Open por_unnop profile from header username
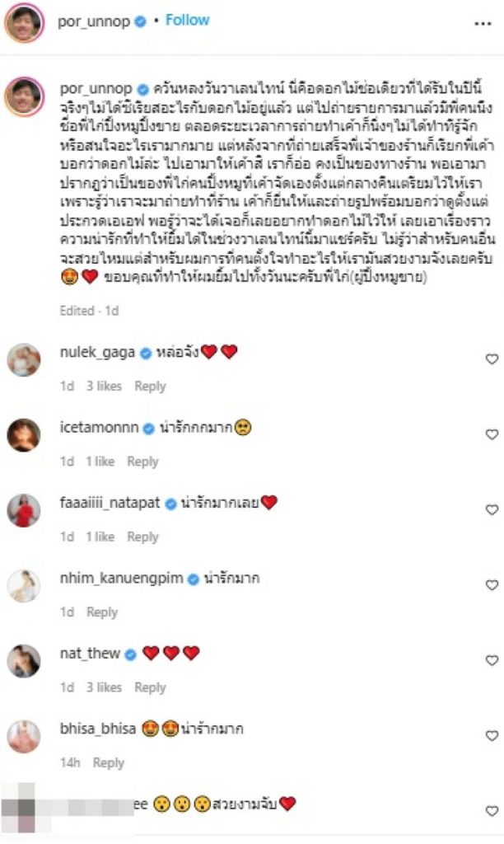Viewport: 504px width, 844px height. click(x=94, y=21)
